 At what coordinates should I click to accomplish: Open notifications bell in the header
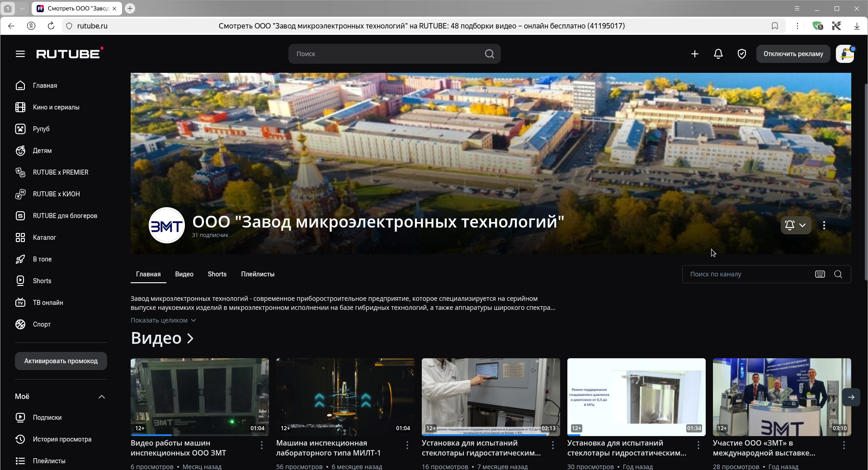pyautogui.click(x=718, y=54)
